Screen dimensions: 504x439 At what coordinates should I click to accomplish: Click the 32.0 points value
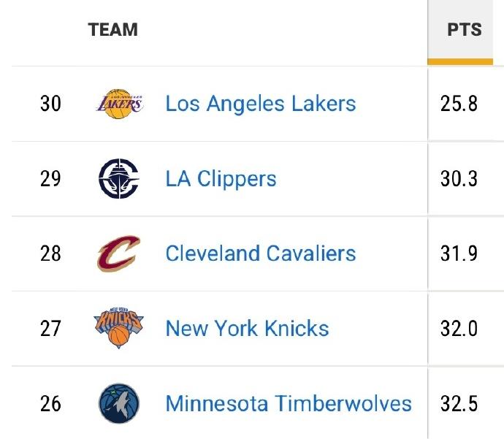[459, 329]
